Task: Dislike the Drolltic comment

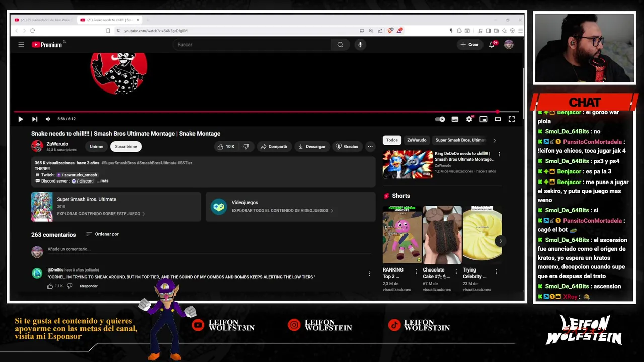Action: pos(69,286)
